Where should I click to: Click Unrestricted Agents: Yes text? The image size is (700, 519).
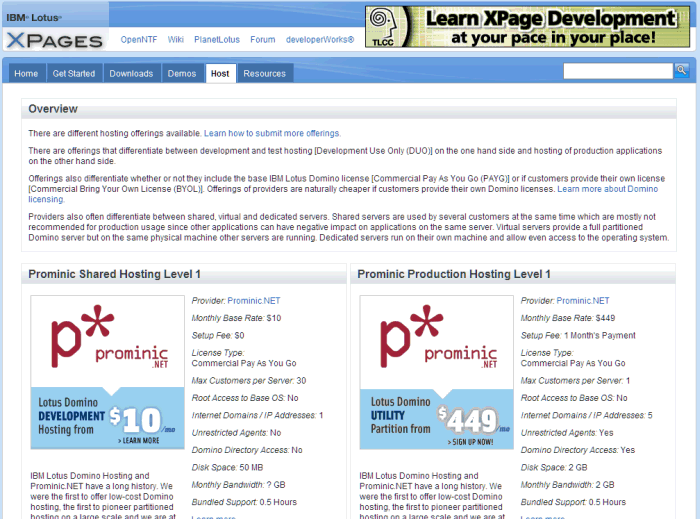pyautogui.click(x=567, y=432)
